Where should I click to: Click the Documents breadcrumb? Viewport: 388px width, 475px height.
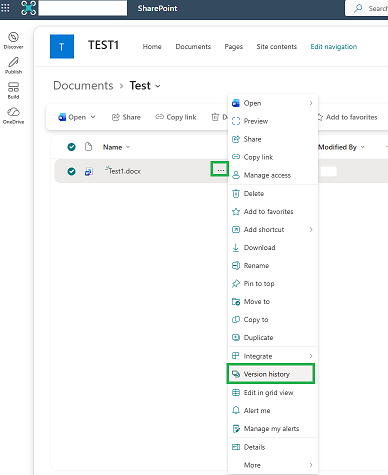[83, 86]
